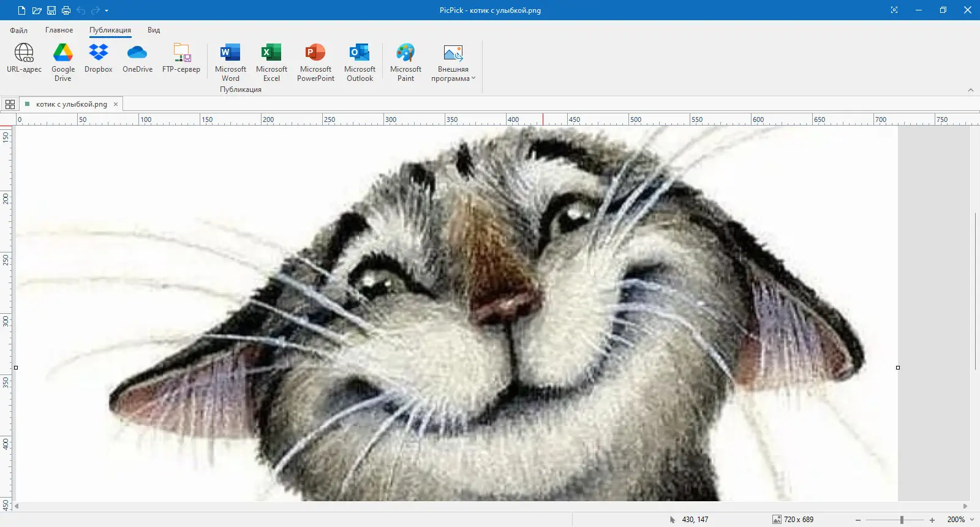
Task: Select the Публикация ribbon tab
Action: [x=110, y=30]
